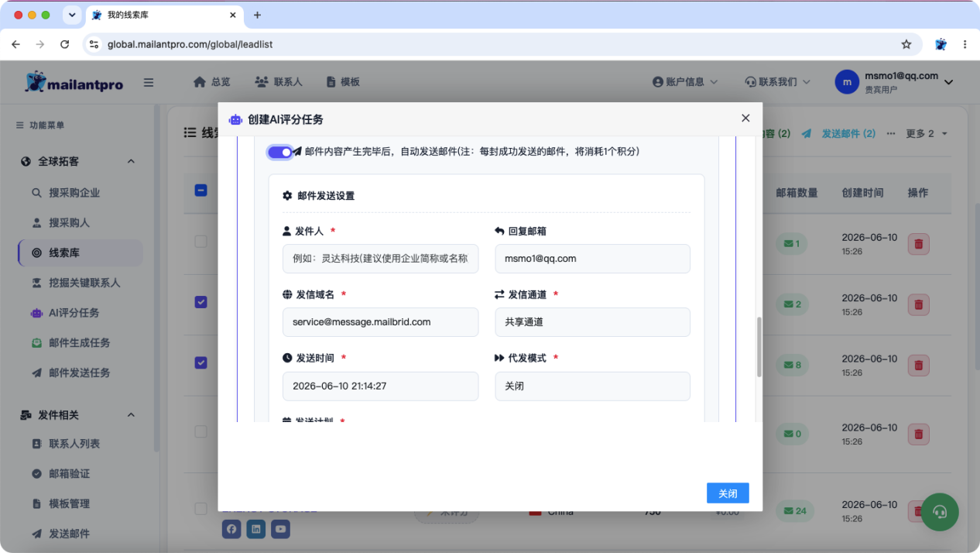
Task: Delete the row with 0 mailboxes
Action: [918, 434]
